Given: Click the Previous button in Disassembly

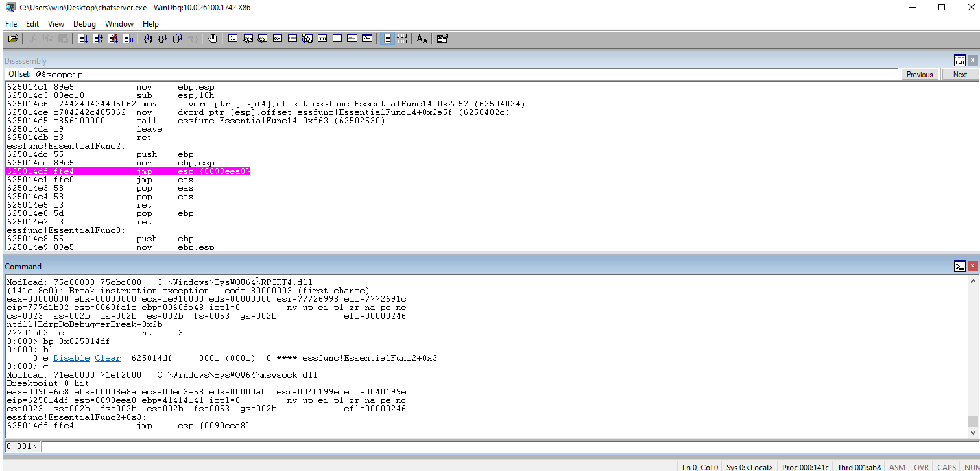Looking at the screenshot, I should click(x=920, y=75).
